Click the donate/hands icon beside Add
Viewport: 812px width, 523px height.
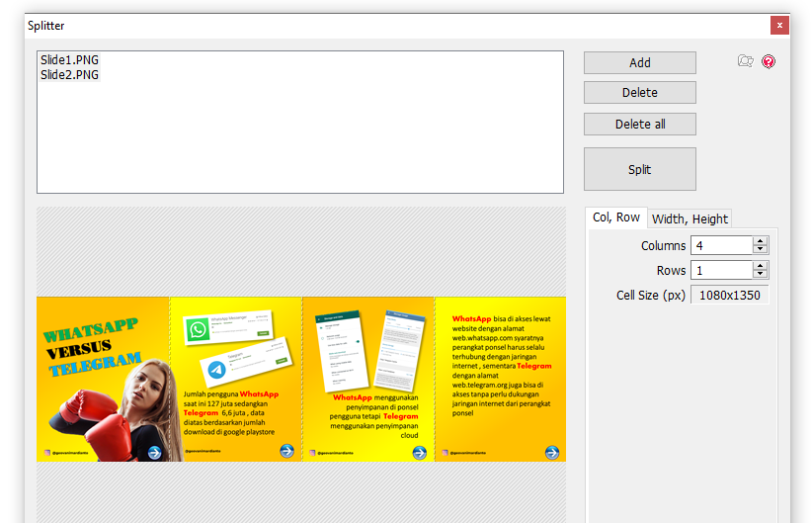click(745, 61)
